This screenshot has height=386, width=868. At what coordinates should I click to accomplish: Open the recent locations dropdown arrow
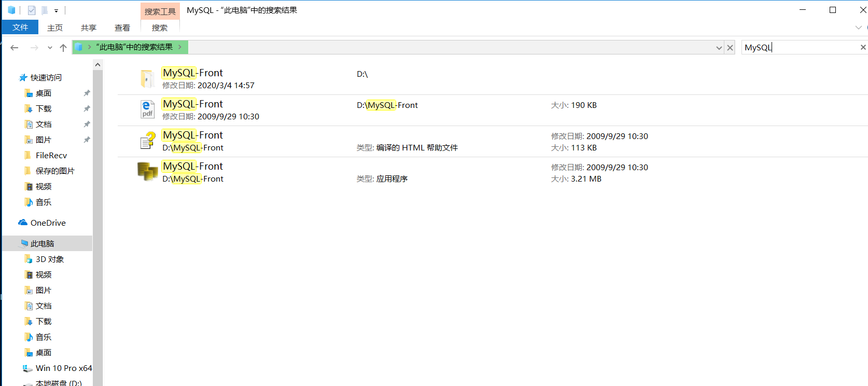(50, 48)
